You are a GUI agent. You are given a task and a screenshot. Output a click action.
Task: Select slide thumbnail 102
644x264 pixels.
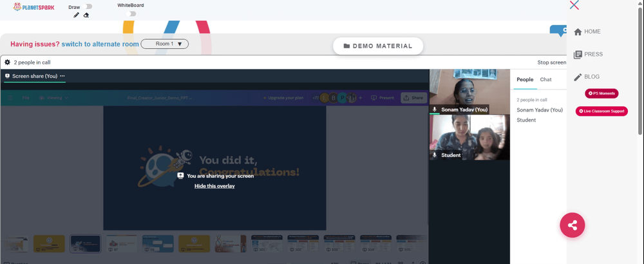(303, 243)
